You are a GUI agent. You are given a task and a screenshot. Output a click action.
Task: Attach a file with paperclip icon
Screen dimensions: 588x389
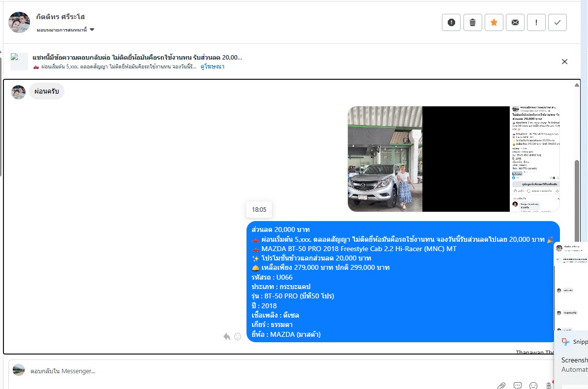(501, 385)
